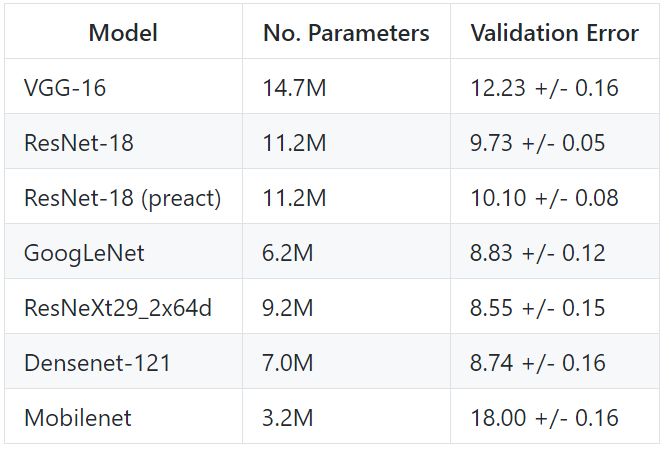Select the 9.73 +/- 0.05 error cell
This screenshot has width=669, height=451.
pyautogui.click(x=538, y=143)
